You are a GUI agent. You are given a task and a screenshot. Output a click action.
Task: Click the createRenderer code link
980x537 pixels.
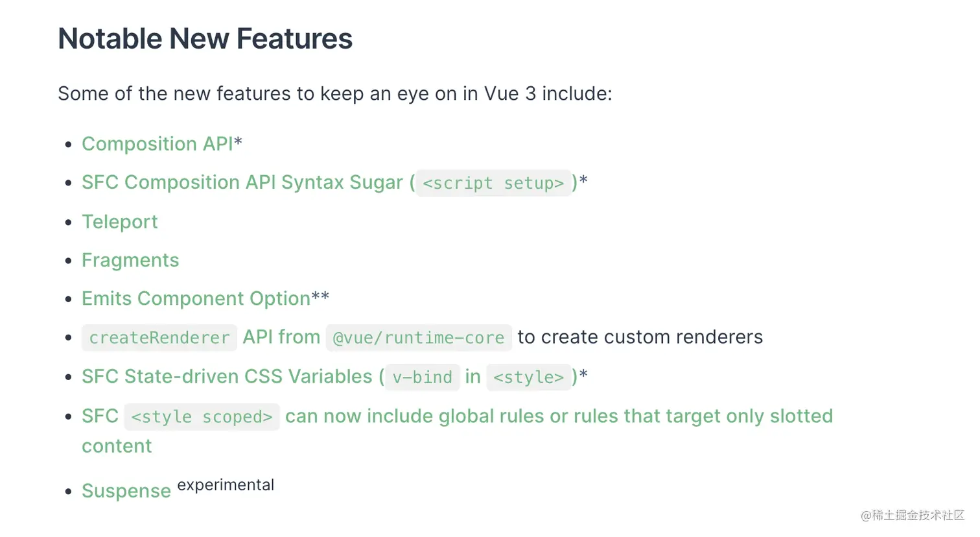[159, 338]
